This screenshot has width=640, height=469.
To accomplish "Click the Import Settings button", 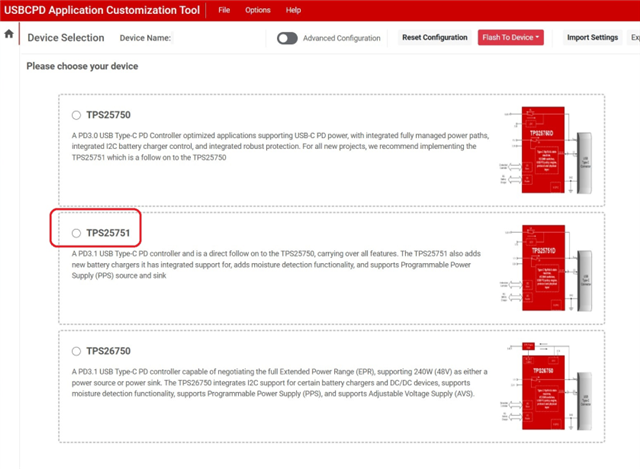I will (x=592, y=38).
